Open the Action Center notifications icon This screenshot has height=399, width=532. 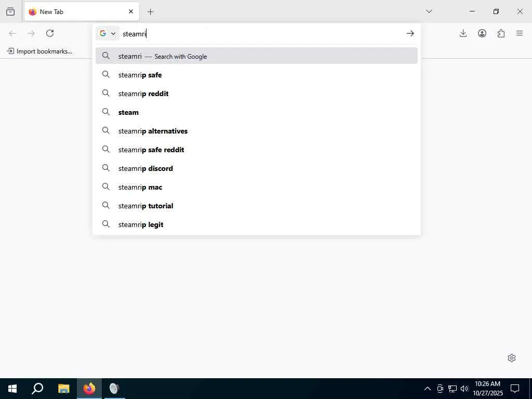pos(515,389)
